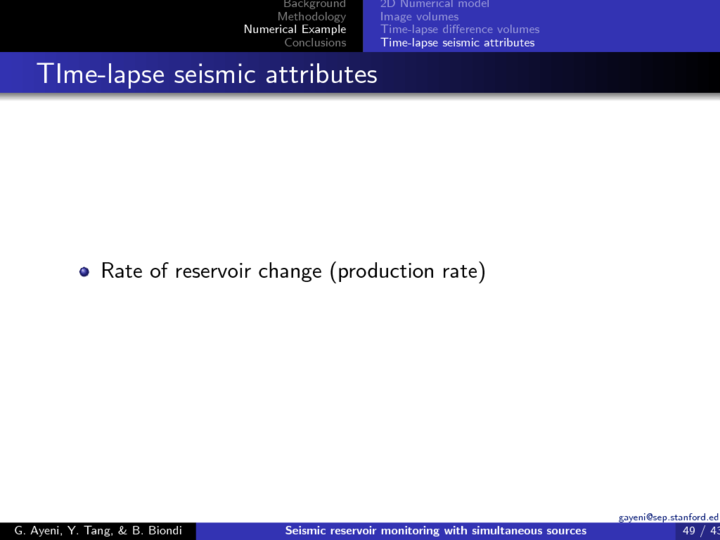Open the 2D Numerical model subsection
Viewport: 720px width, 540px height.
pyautogui.click(x=434, y=5)
